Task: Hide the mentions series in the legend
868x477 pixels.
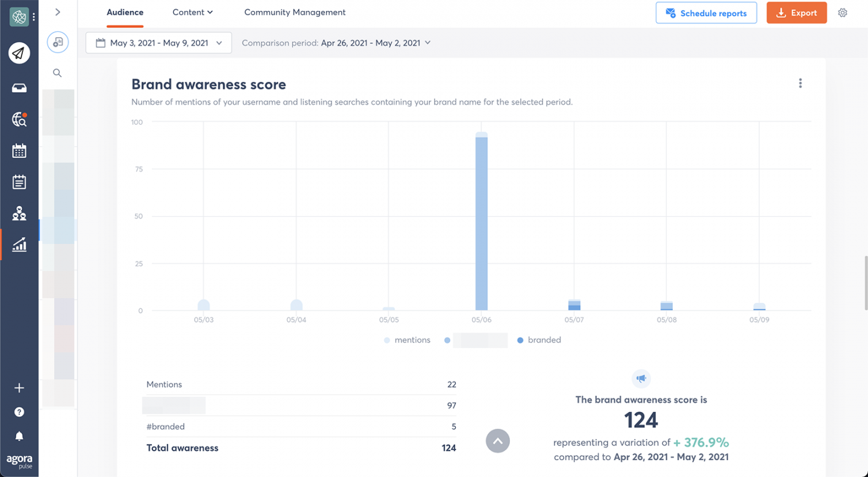Action: pyautogui.click(x=407, y=340)
